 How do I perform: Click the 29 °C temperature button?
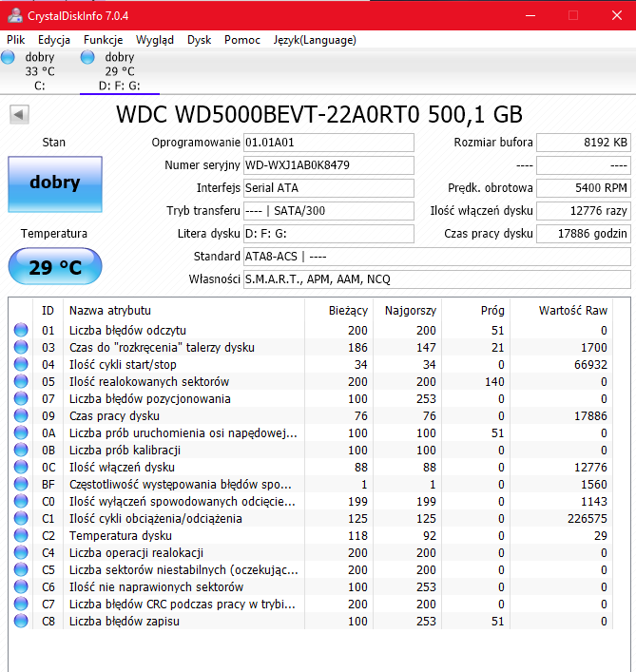[55, 266]
